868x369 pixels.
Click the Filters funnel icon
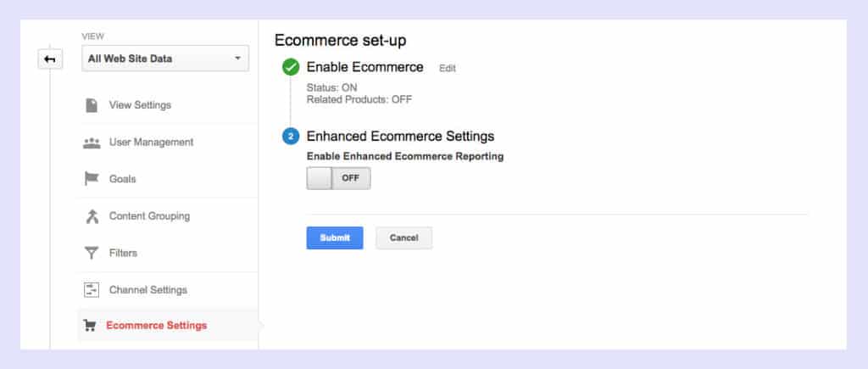(92, 253)
